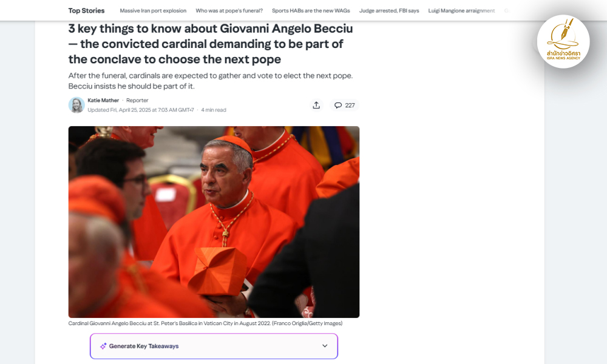Open Who was at pope's funeral story
Screen dimensions: 607x364
pos(229,11)
